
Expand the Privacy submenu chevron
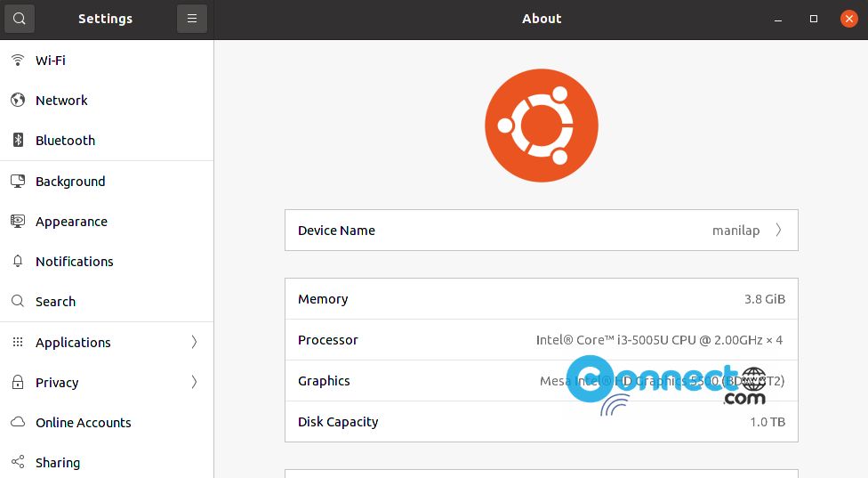click(194, 382)
